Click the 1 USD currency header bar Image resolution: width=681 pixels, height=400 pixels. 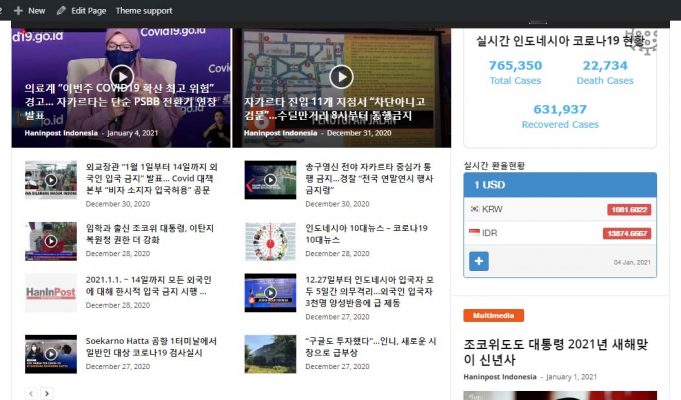click(x=560, y=185)
